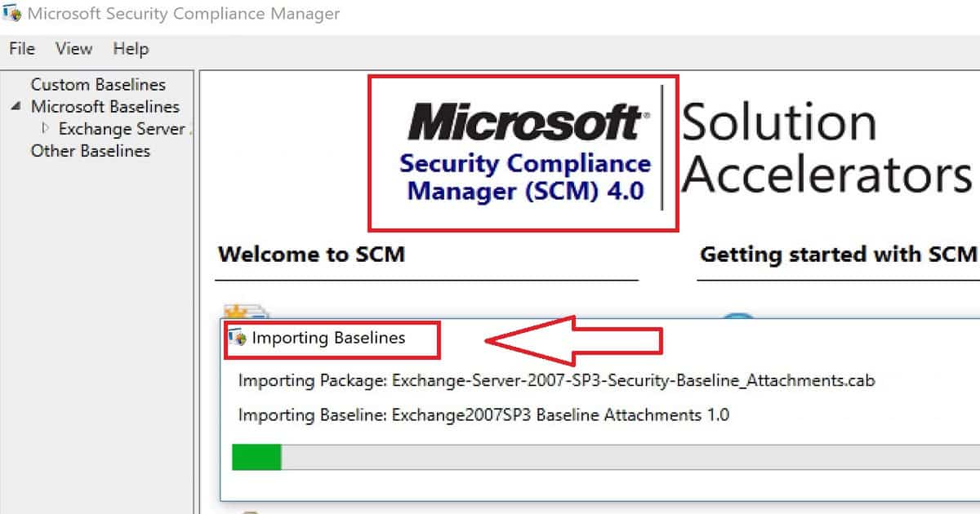The image size is (980, 514).
Task: Open the File menu
Action: pyautogui.click(x=22, y=49)
